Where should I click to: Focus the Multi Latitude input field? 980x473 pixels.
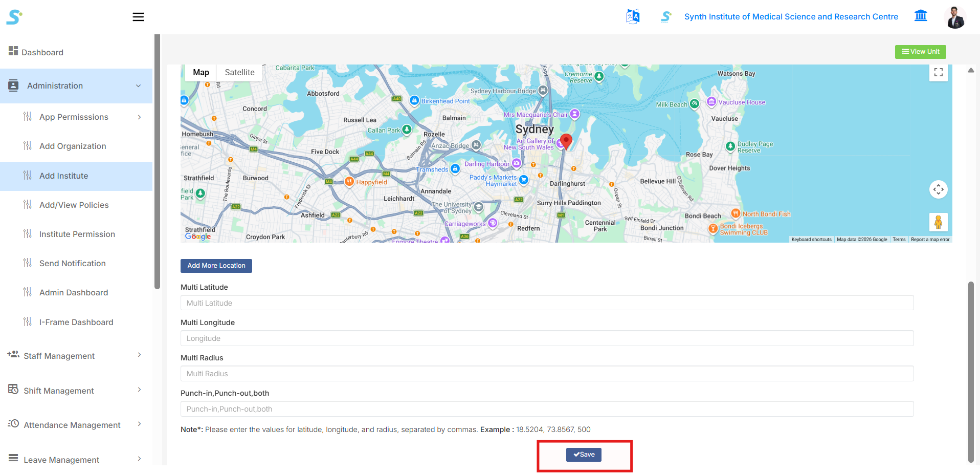[547, 303]
